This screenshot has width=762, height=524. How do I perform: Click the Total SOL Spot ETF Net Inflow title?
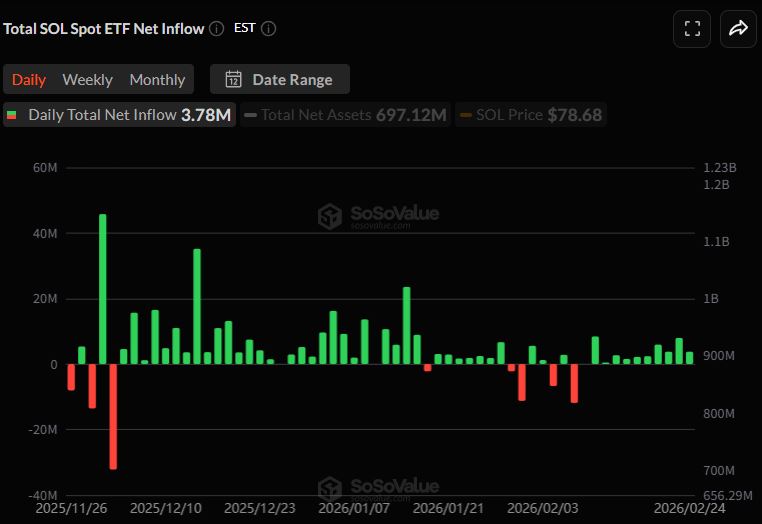103,29
